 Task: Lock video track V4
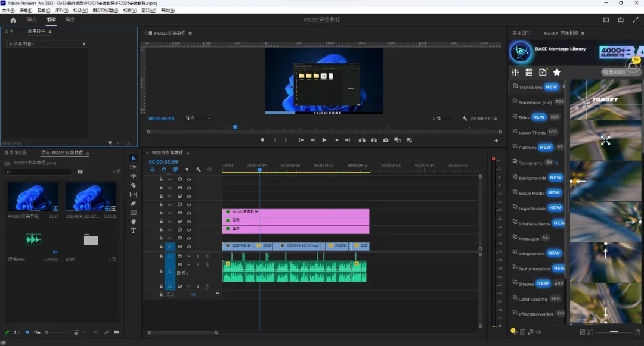[x=161, y=222]
